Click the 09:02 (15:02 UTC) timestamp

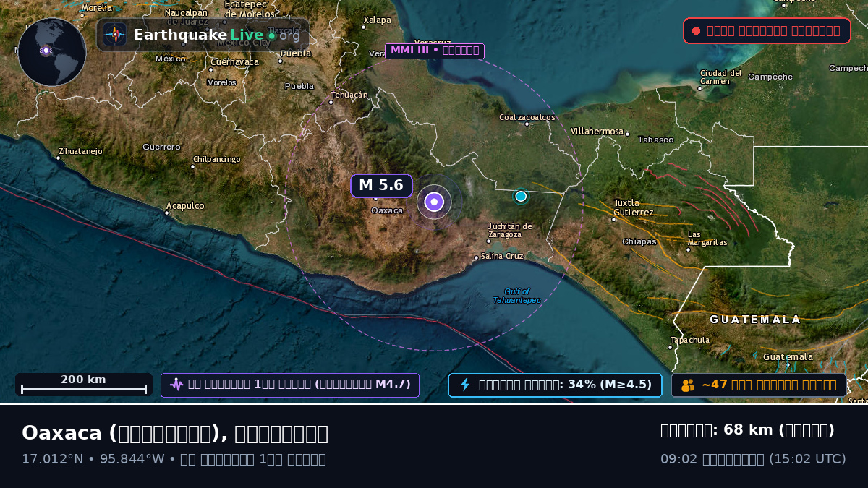point(753,459)
